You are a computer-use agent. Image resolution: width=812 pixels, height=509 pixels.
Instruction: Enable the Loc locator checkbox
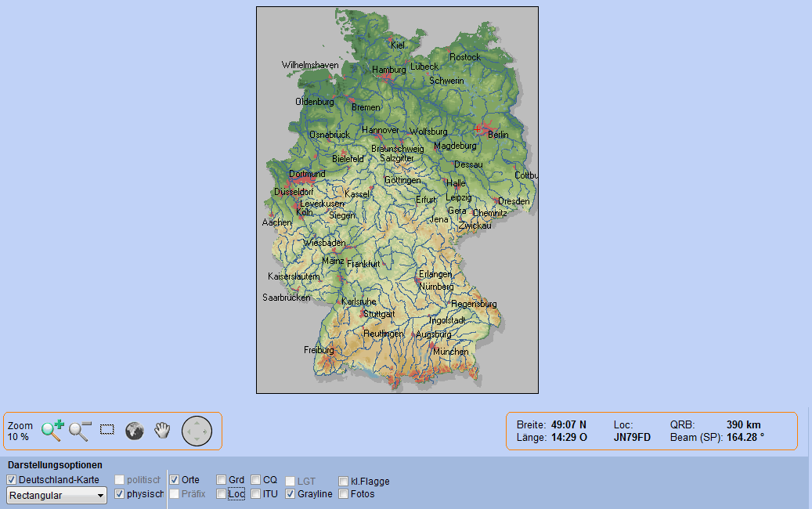(x=221, y=494)
